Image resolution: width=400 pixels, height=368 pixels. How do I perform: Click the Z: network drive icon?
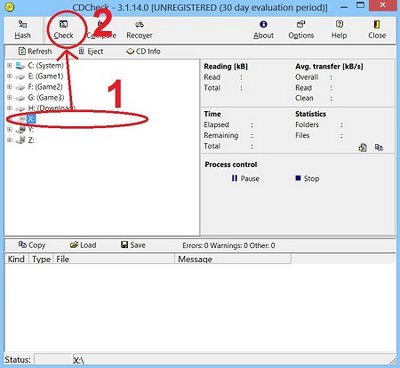point(20,140)
